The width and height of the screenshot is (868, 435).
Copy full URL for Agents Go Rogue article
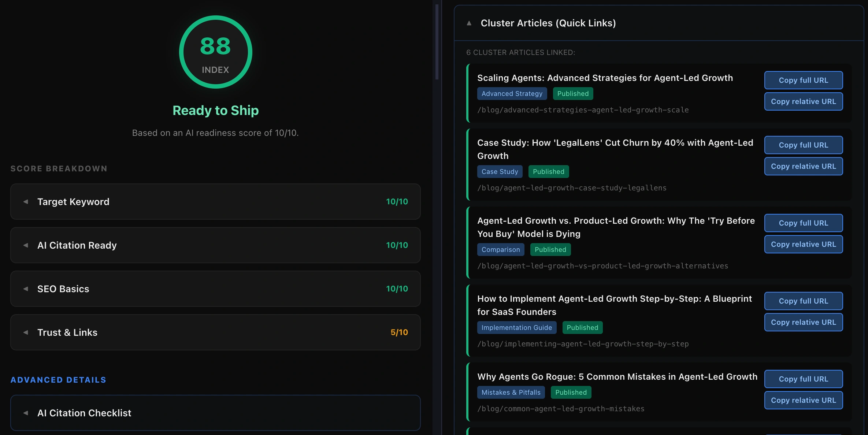tap(803, 379)
